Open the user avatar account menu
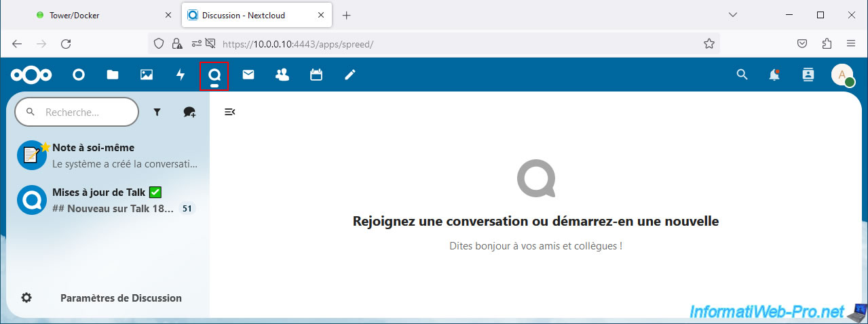The image size is (868, 324). coord(842,75)
